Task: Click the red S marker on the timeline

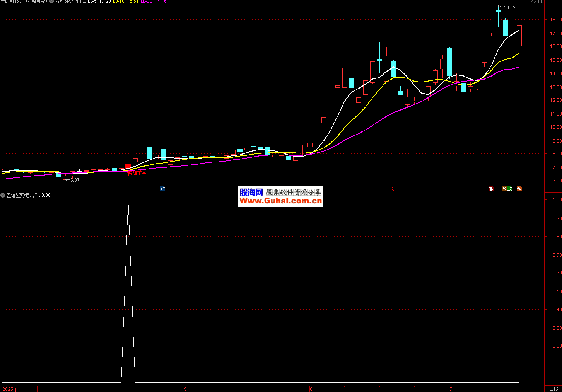Action: 393,189
